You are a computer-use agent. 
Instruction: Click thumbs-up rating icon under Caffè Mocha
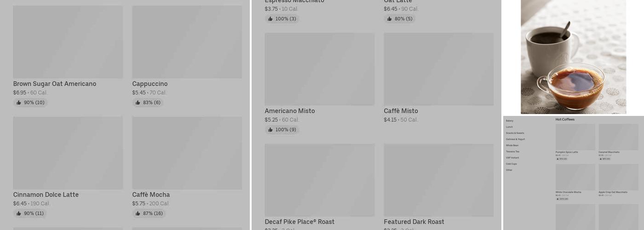click(138, 213)
